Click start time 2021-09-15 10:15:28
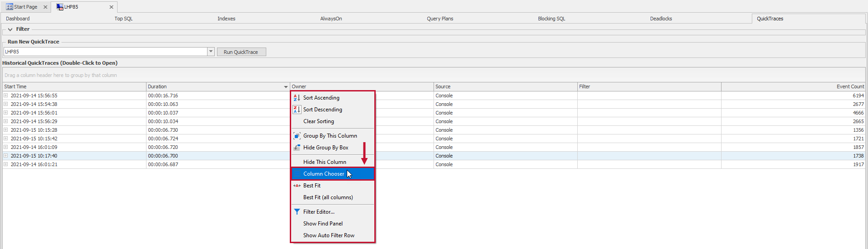The image size is (868, 249). [x=34, y=130]
